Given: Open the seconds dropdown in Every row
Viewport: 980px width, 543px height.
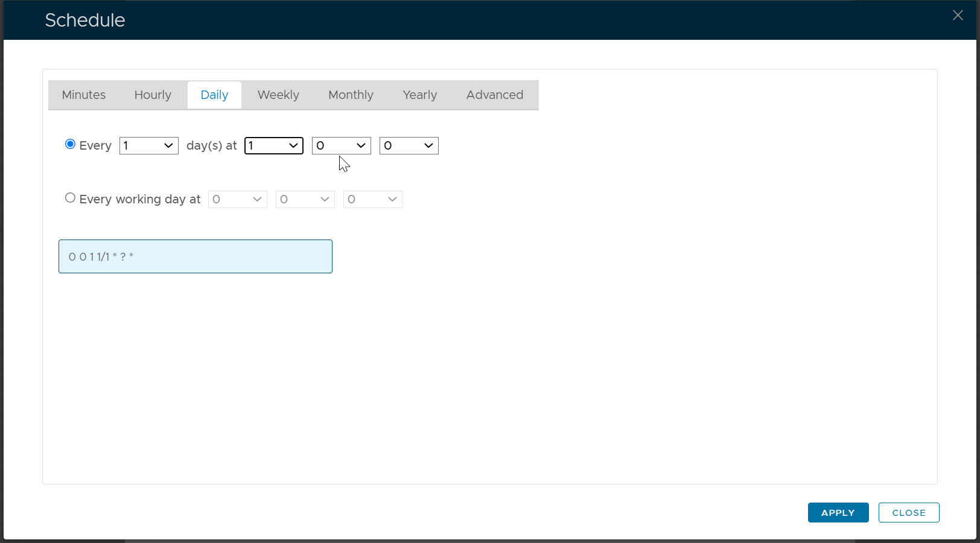Looking at the screenshot, I should pos(409,146).
